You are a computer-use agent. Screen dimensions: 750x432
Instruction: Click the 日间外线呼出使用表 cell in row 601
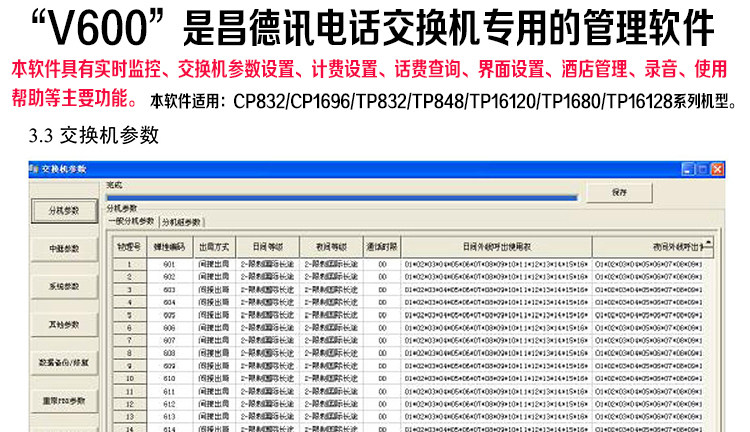pyautogui.click(x=496, y=264)
